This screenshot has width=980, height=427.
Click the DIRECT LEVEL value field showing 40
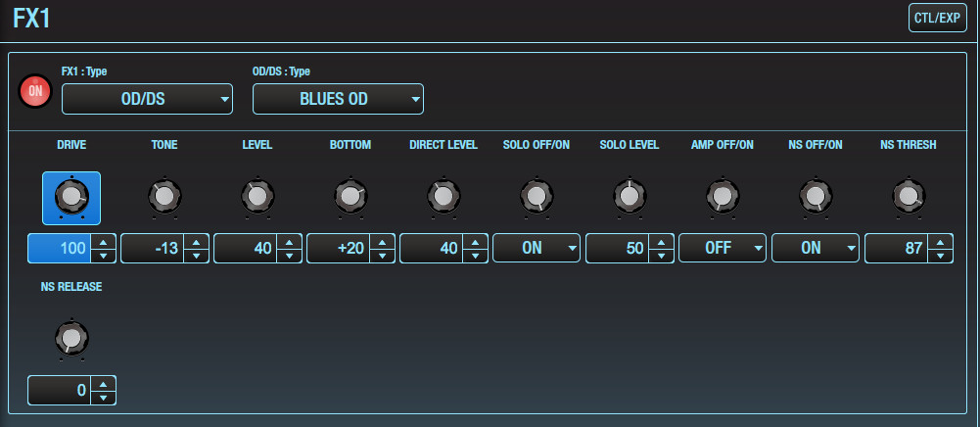click(x=432, y=248)
